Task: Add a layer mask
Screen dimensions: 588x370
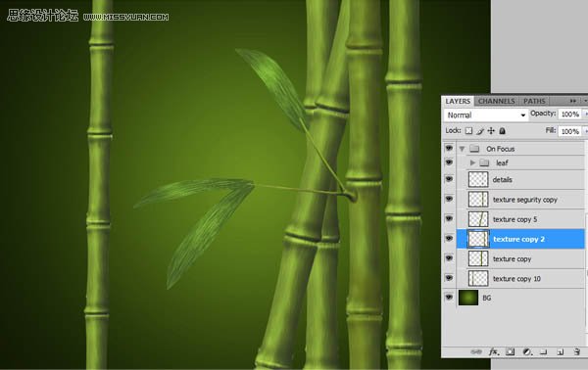Action: click(510, 351)
